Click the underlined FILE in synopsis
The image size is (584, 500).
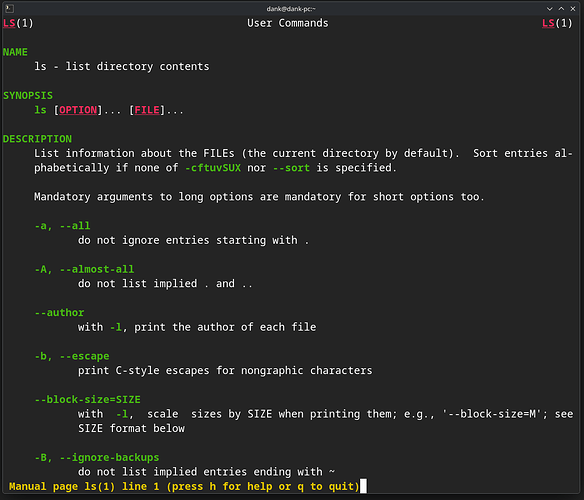(x=147, y=110)
